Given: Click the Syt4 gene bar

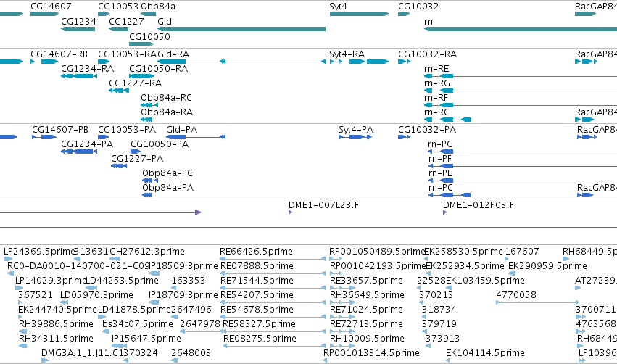Looking at the screenshot, I should (359, 14).
